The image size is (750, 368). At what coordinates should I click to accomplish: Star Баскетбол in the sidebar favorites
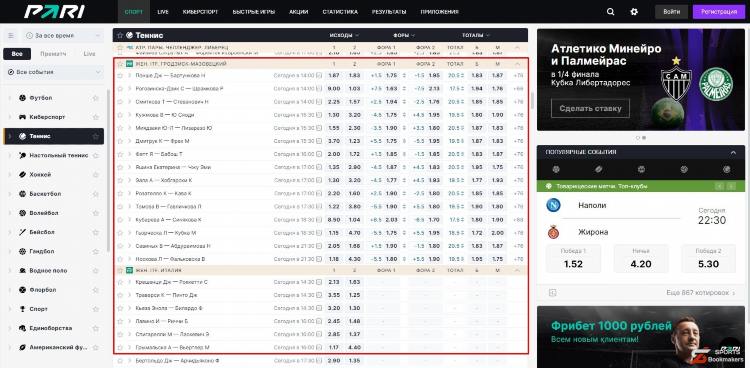tap(96, 194)
